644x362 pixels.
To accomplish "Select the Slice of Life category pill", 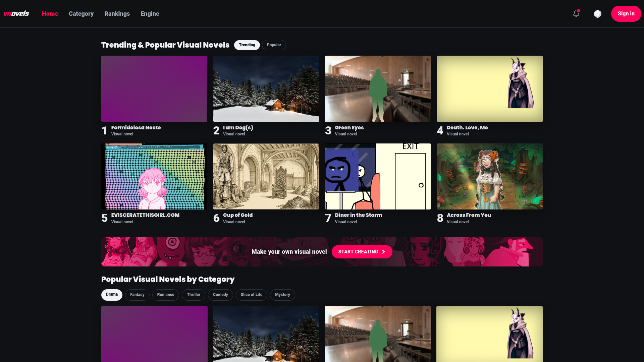I will [252, 295].
